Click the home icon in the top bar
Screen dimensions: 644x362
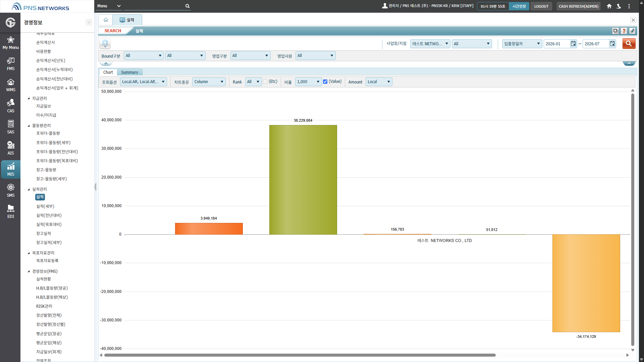[609, 6]
